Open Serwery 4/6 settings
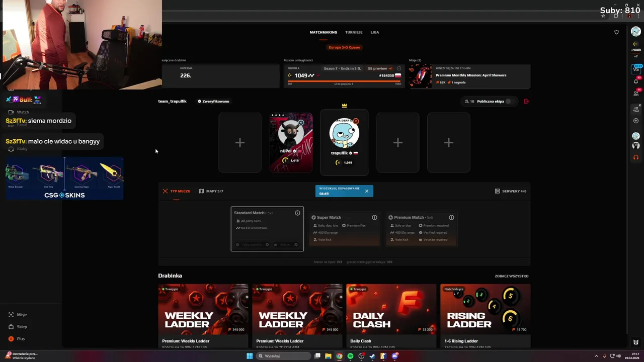This screenshot has width=644, height=362. point(511,191)
